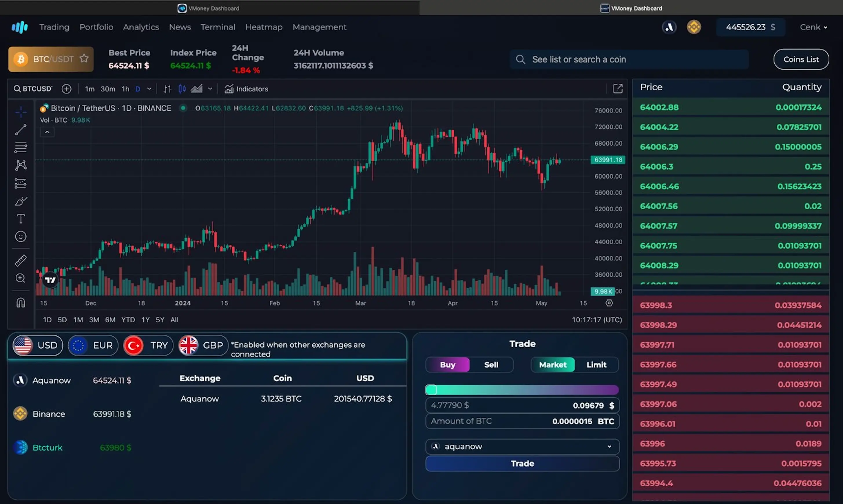Select EUR currency
The image size is (843, 504).
pos(93,345)
